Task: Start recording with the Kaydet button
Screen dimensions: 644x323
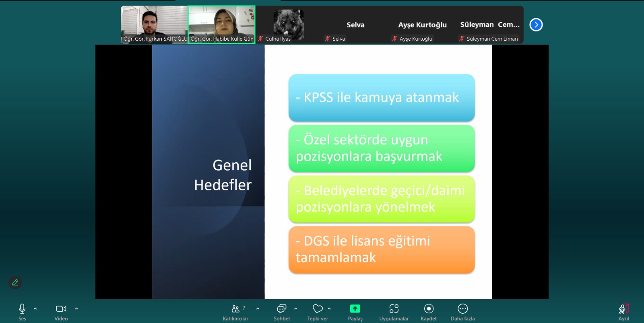Action: [x=429, y=309]
